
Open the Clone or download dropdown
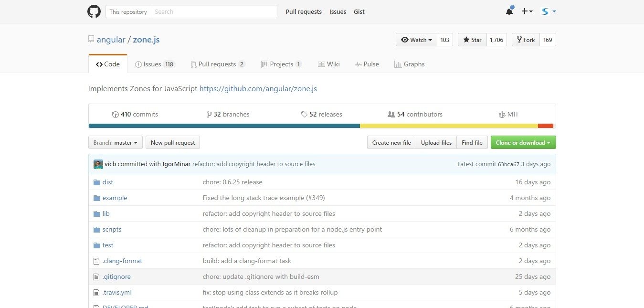coord(523,142)
